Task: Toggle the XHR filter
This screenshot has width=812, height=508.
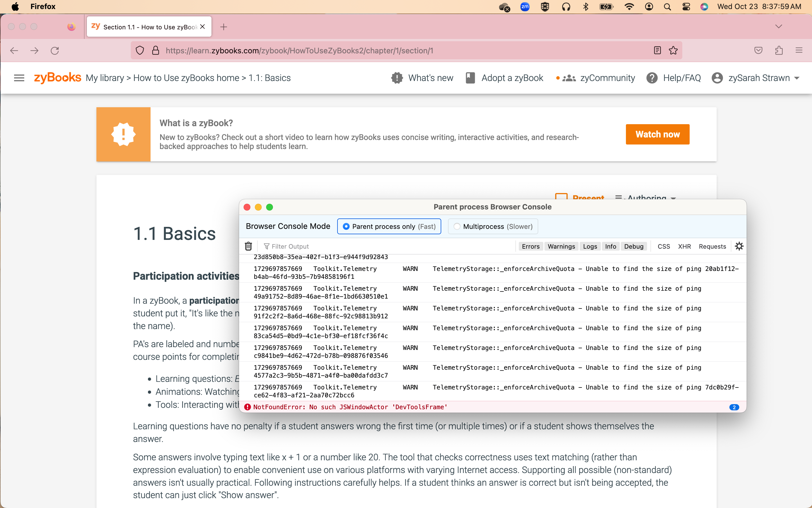Action: tap(685, 246)
